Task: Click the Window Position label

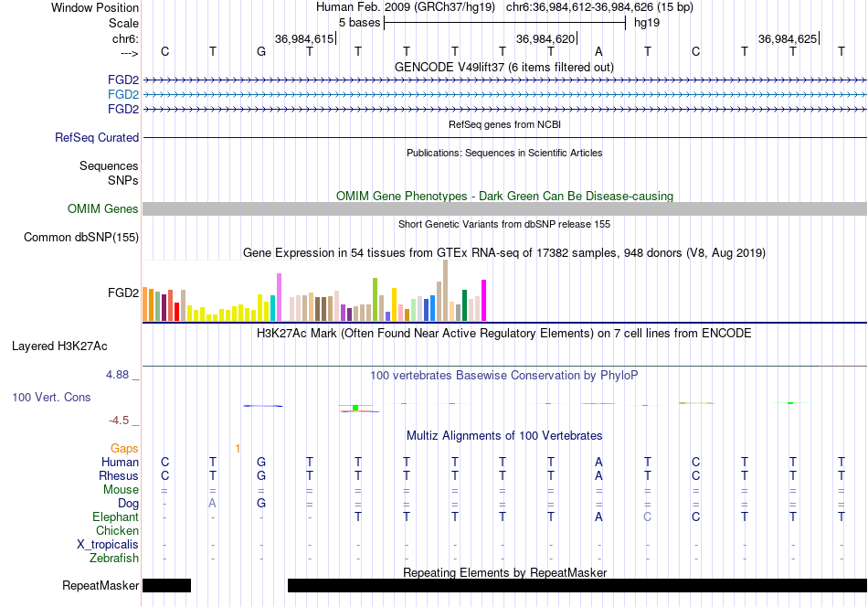Action: pyautogui.click(x=95, y=7)
